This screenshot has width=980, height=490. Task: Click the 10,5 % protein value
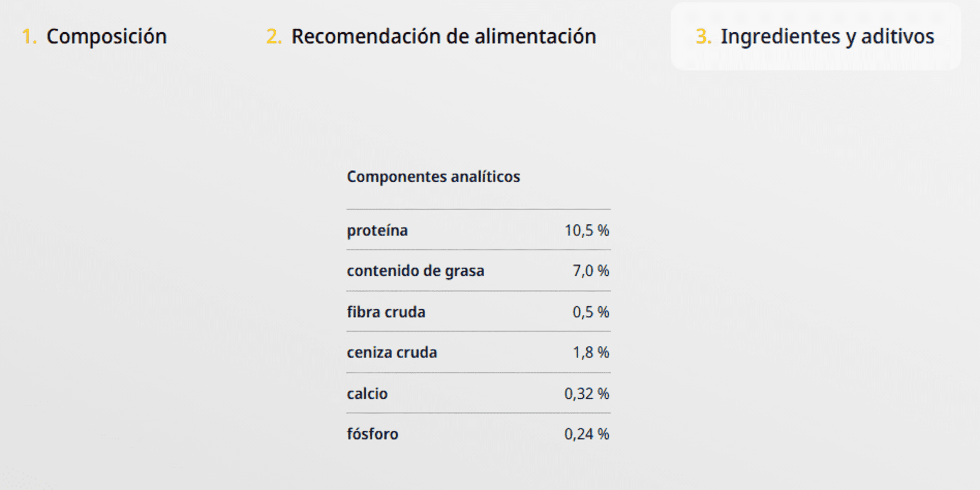click(x=587, y=230)
